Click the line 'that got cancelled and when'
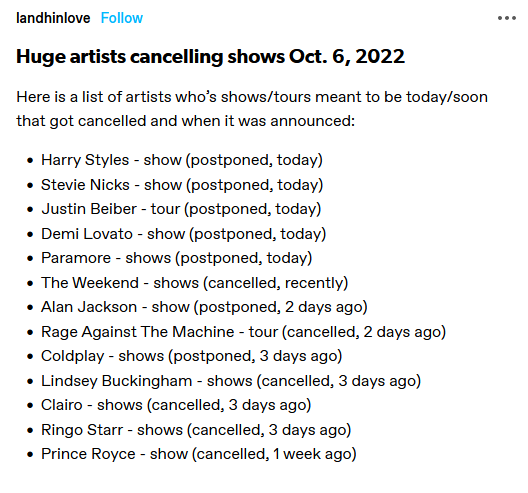 (186, 121)
